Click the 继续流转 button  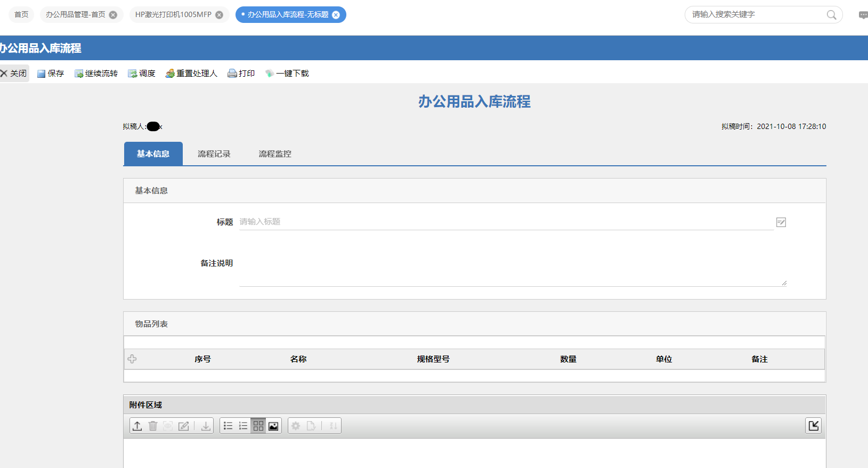96,74
